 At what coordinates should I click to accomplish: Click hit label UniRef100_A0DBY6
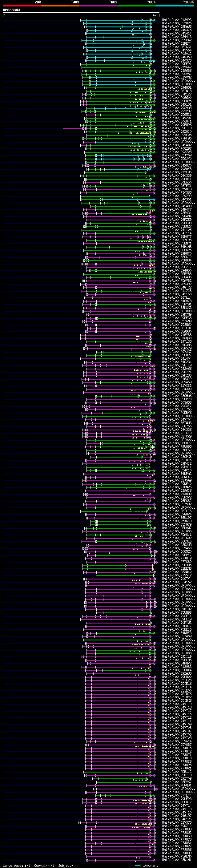click(x=177, y=413)
